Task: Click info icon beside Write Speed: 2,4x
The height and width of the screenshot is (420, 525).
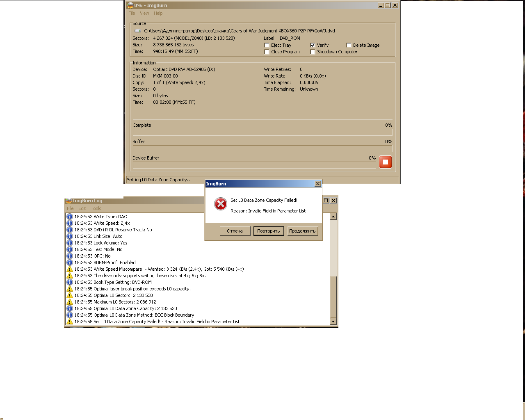Action: pos(70,223)
